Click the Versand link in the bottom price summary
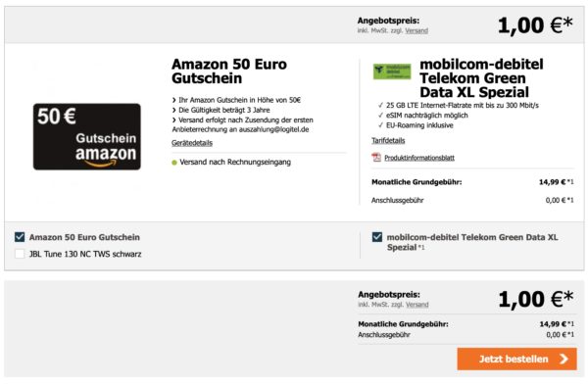Image resolution: width=588 pixels, height=385 pixels. click(x=417, y=305)
